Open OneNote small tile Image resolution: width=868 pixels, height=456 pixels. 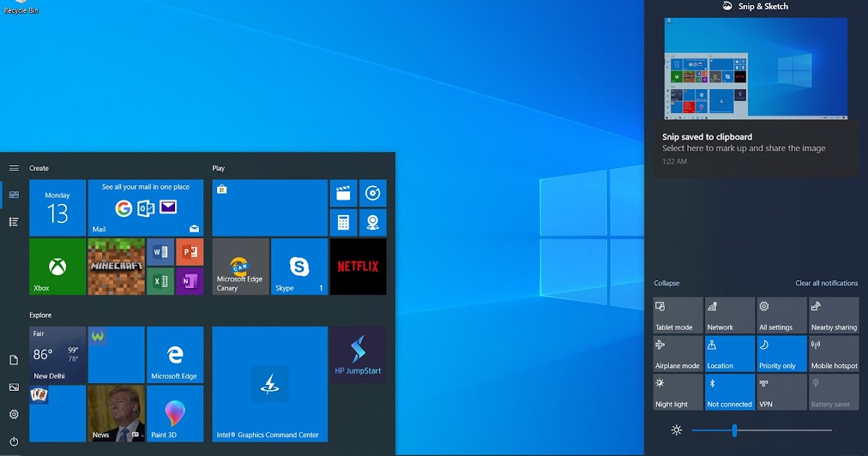(190, 281)
